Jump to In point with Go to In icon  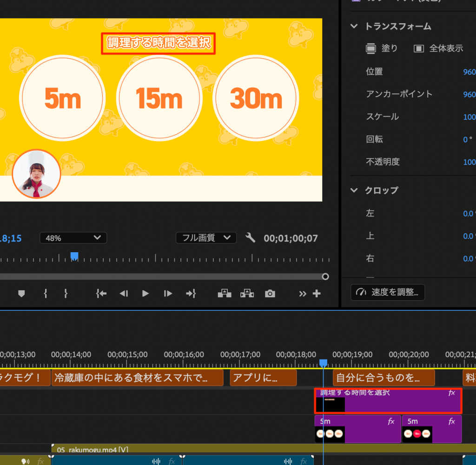[x=101, y=294]
